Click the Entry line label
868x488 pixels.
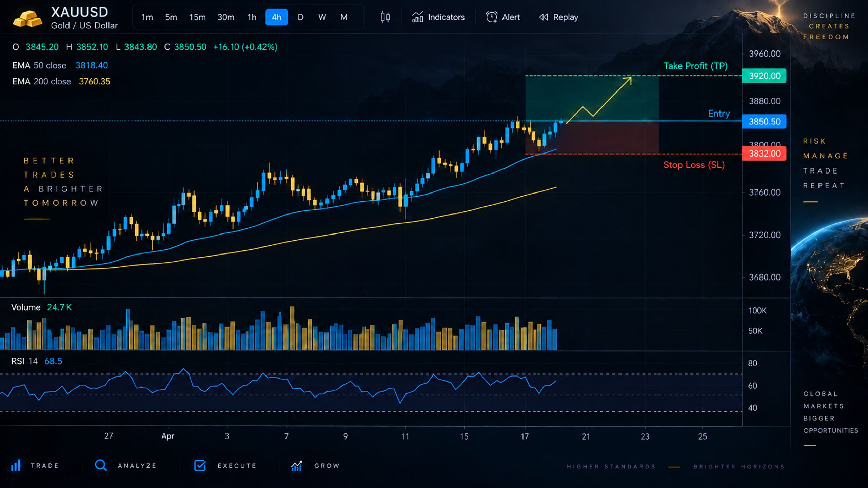719,114
